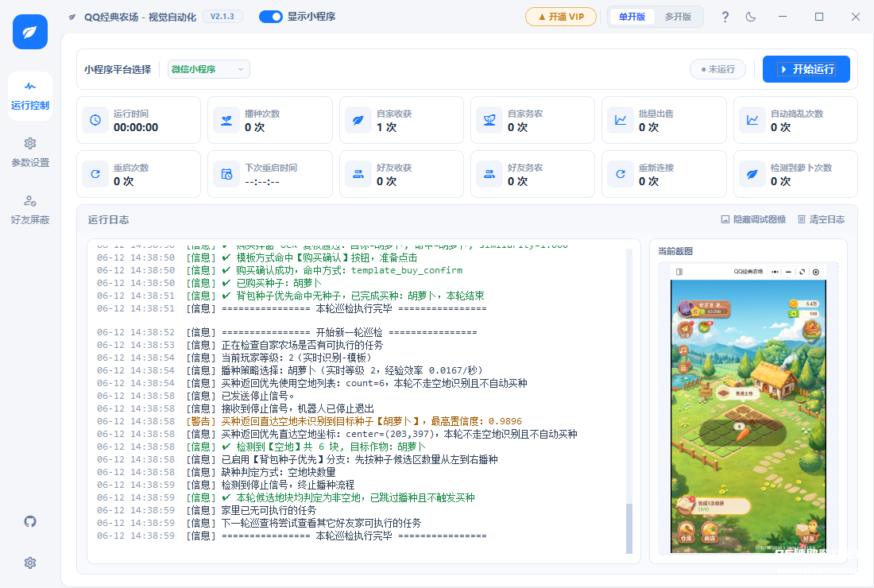874x588 pixels.
Task: Click the 播种次数 seedling icon
Action: click(x=226, y=120)
